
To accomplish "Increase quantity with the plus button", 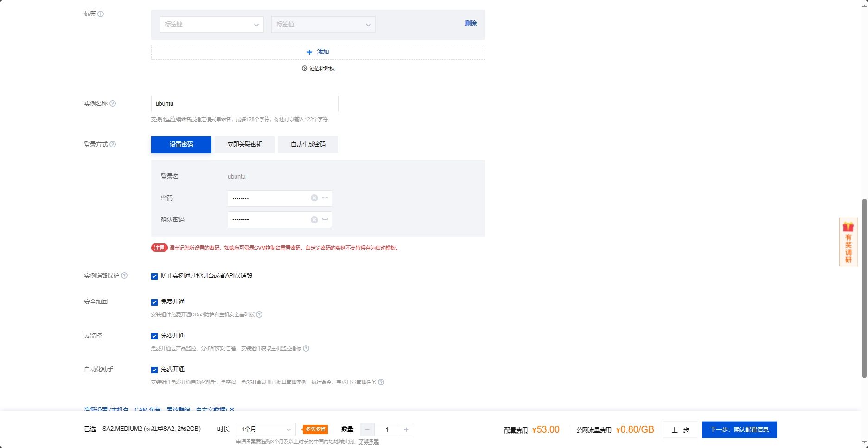I will (406, 430).
